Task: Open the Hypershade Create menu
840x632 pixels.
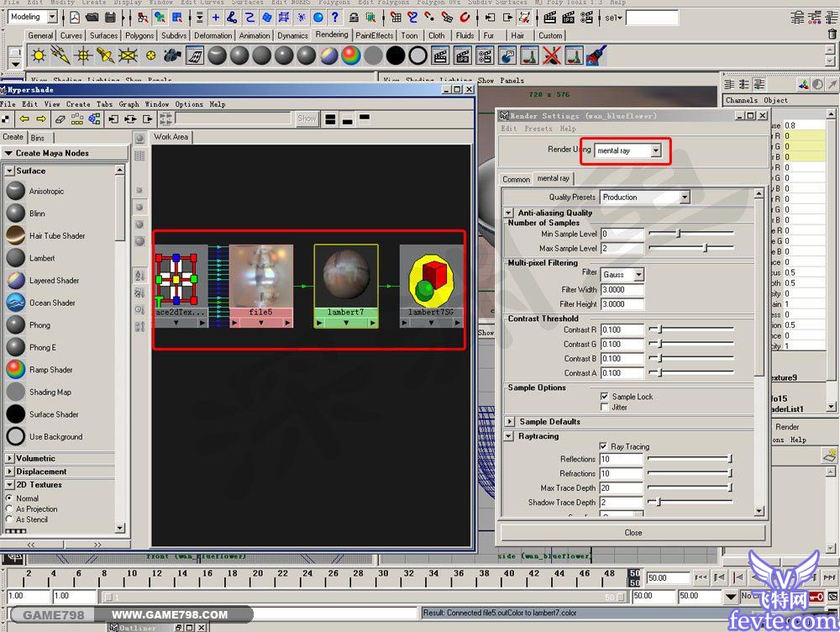Action: coord(78,104)
